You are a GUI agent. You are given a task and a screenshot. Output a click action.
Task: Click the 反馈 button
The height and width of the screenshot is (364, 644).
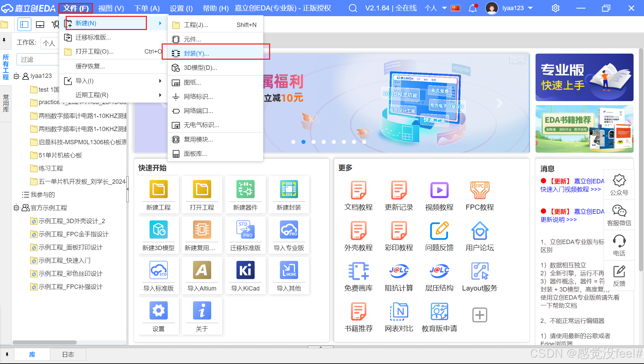pos(619,276)
